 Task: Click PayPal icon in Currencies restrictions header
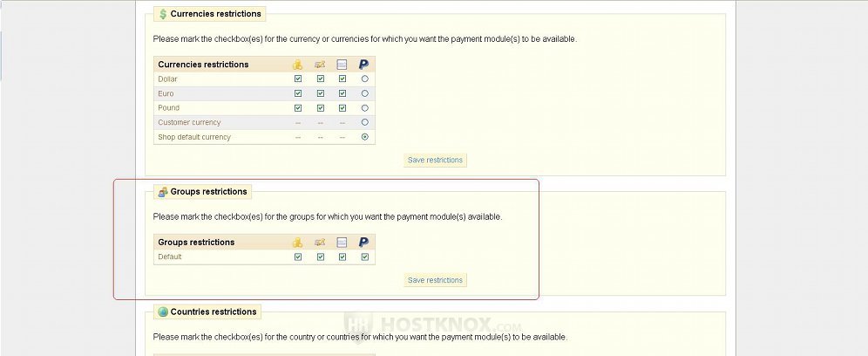363,65
